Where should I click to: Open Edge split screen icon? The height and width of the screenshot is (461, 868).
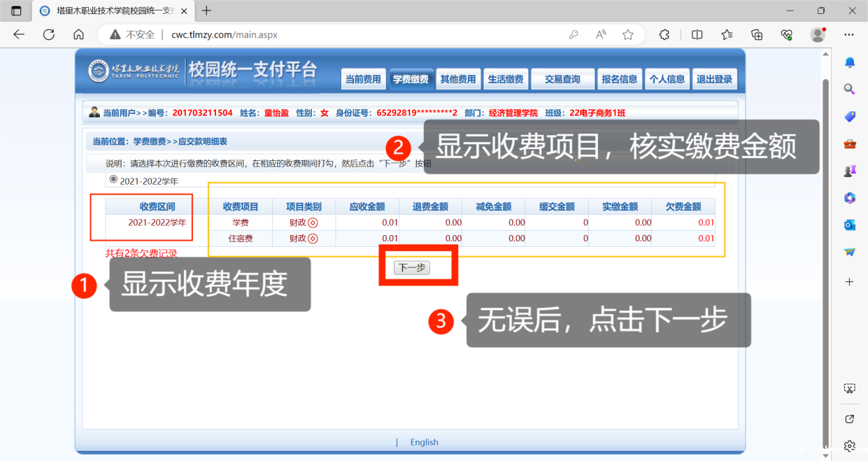[697, 34]
